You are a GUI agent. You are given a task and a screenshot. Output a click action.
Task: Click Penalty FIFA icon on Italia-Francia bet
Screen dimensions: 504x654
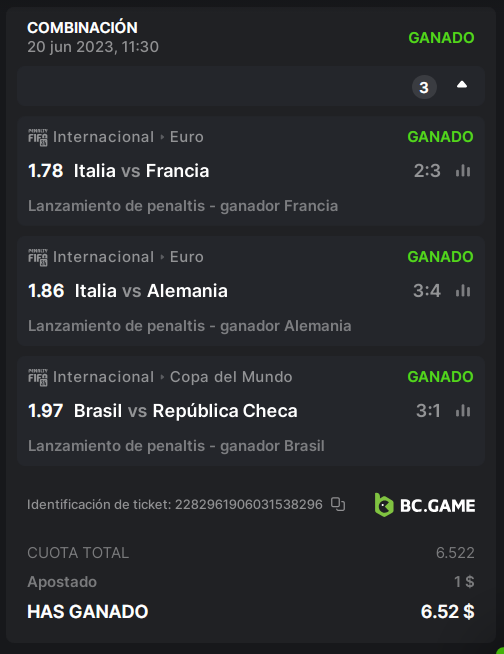point(38,137)
